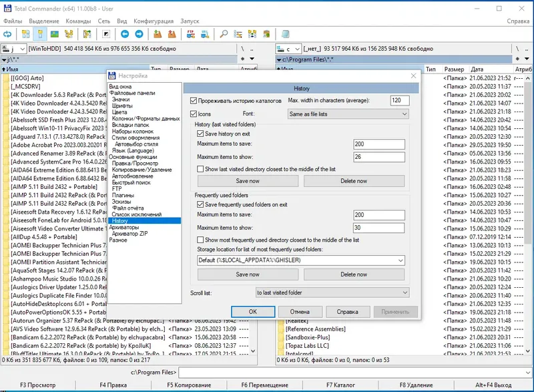Viewport: 534px width, 392px height.
Task: Click the refresh (reread source) toolbar icon
Action: point(7,33)
